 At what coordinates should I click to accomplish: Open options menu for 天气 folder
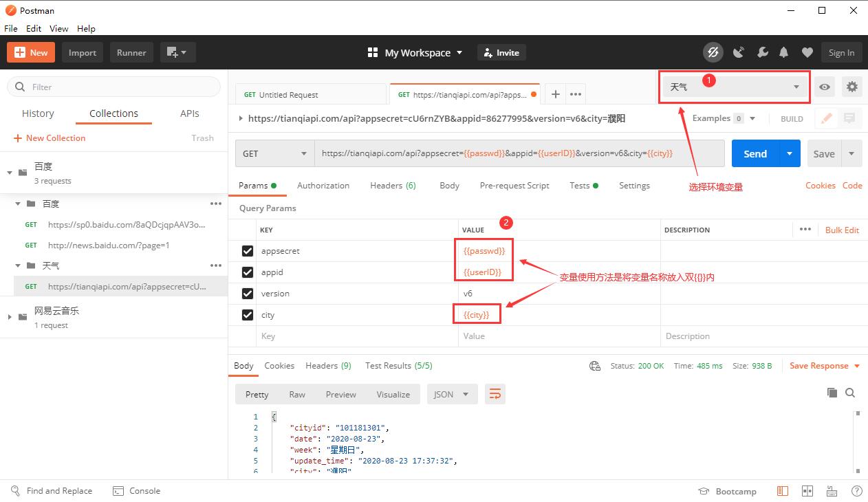(x=216, y=265)
